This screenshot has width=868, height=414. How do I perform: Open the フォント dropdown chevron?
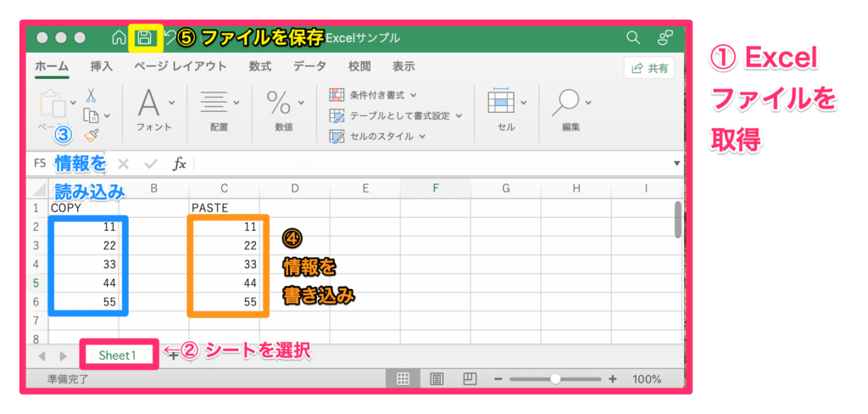(x=171, y=103)
